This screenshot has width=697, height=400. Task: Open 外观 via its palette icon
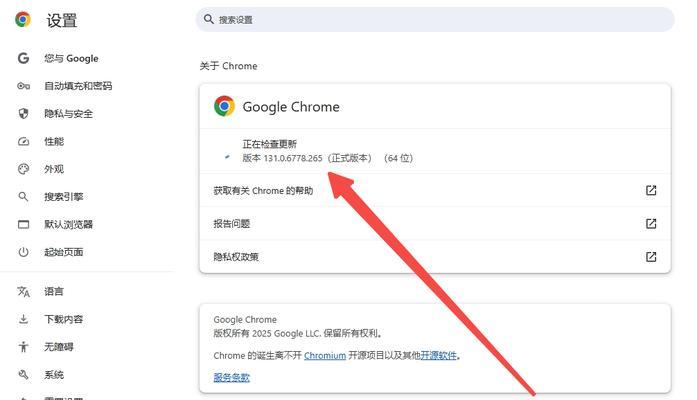click(x=24, y=169)
